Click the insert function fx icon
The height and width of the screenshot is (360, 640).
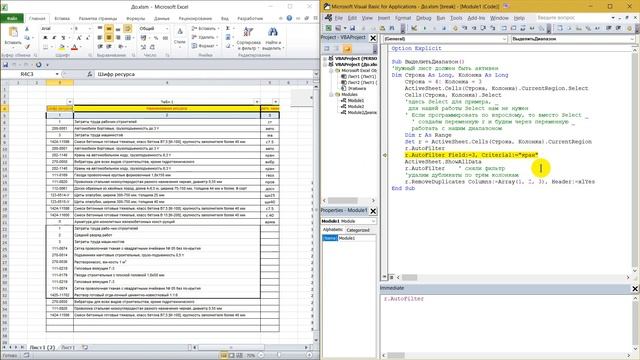(89, 74)
